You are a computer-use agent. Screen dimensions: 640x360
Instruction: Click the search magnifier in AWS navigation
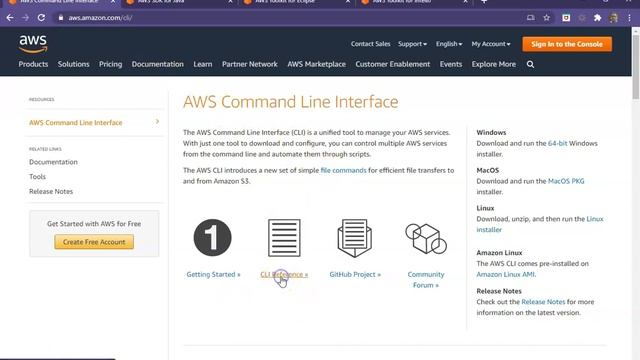pos(530,64)
